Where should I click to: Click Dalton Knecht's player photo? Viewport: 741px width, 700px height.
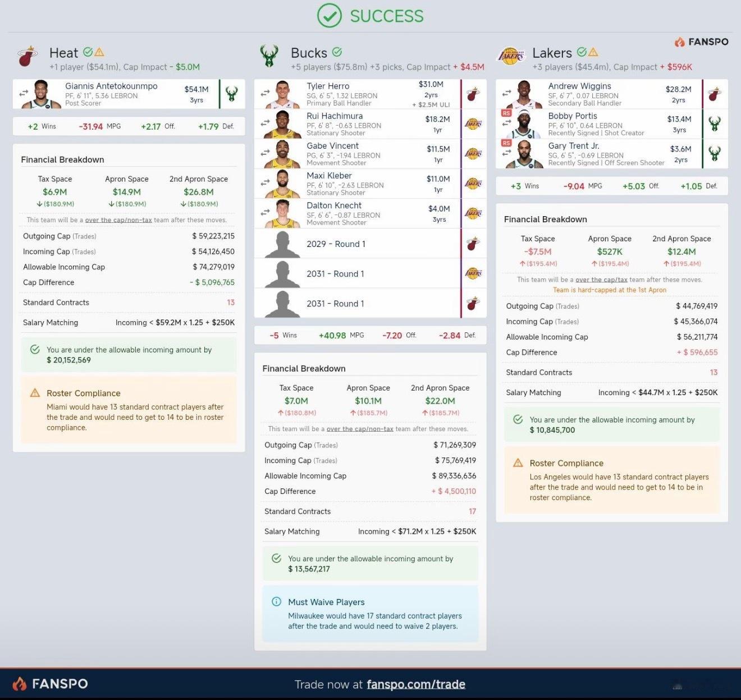coord(282,213)
